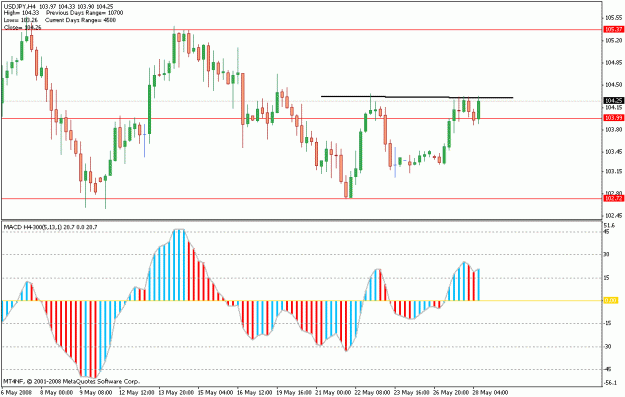Click the black 104.25 current price tag
The image size is (625, 397).
(x=613, y=100)
